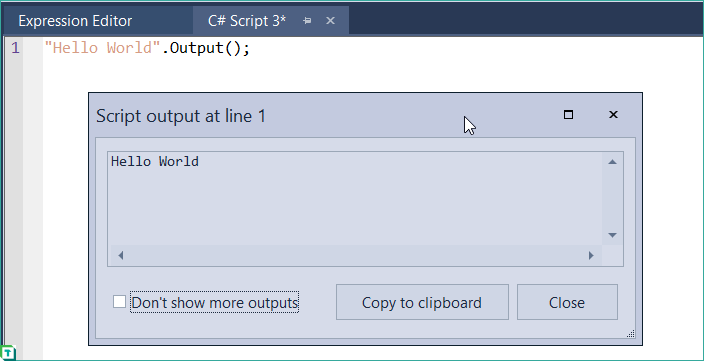Image resolution: width=704 pixels, height=361 pixels.
Task: Close the Script output dialog with X
Action: point(613,114)
